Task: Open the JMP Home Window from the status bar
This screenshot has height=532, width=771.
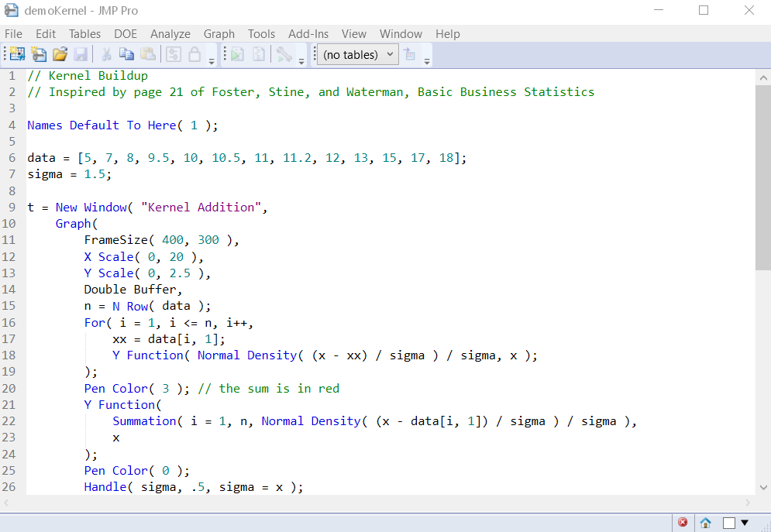Action: (705, 522)
